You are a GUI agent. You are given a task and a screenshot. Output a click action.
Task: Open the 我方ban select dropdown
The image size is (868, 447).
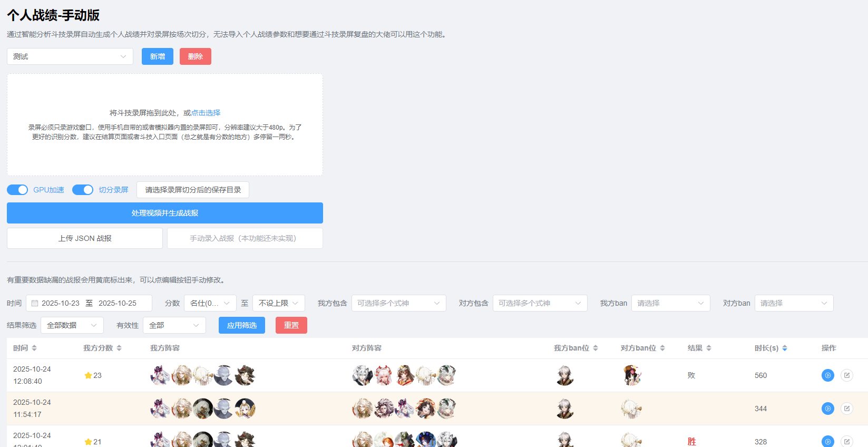(671, 303)
